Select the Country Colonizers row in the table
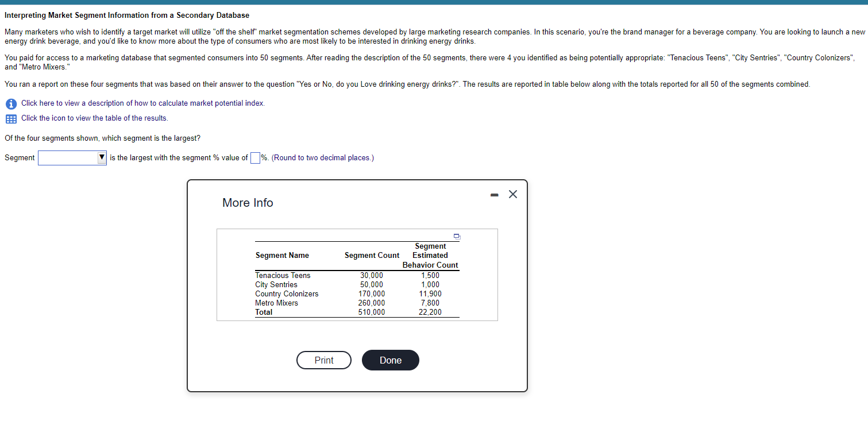 click(287, 293)
